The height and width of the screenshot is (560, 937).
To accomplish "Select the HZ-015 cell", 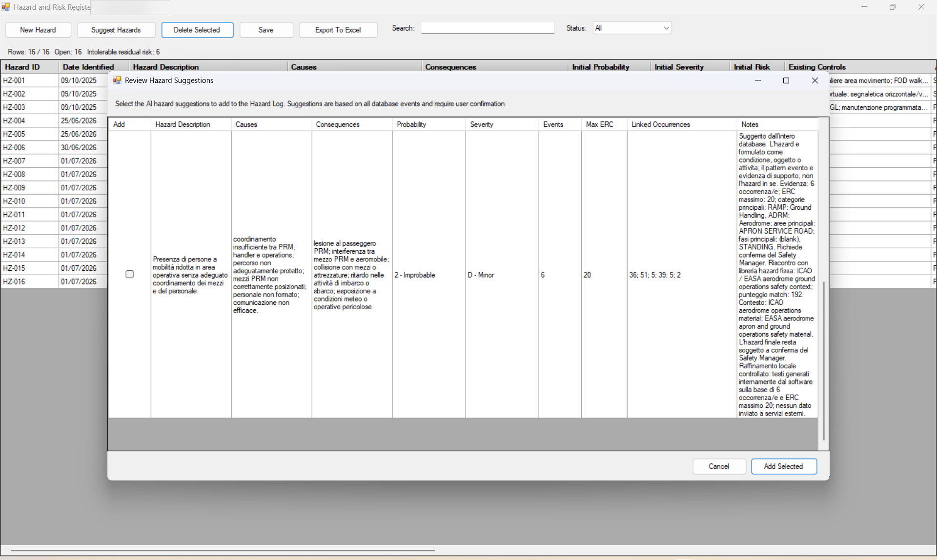I will (30, 268).
